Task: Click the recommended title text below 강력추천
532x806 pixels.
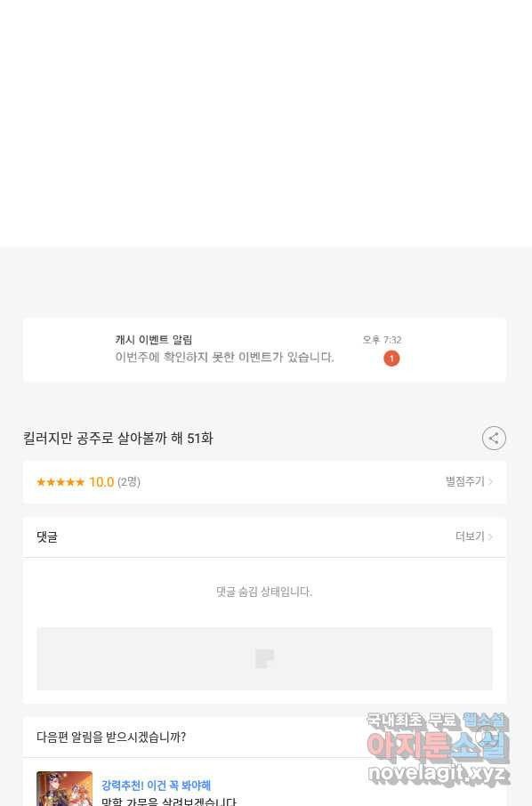Action: [x=169, y=802]
